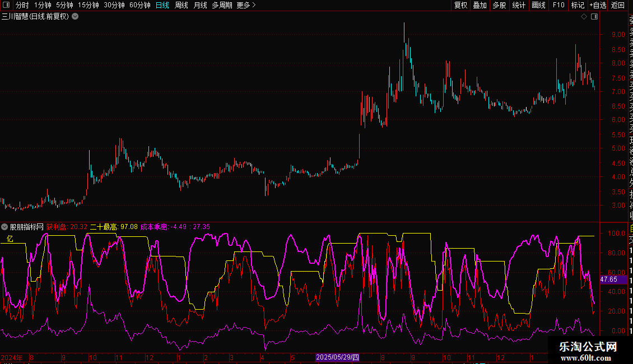Click the 统计 statistics button
Image resolution: width=633 pixels, height=364 pixels.
[x=519, y=5]
